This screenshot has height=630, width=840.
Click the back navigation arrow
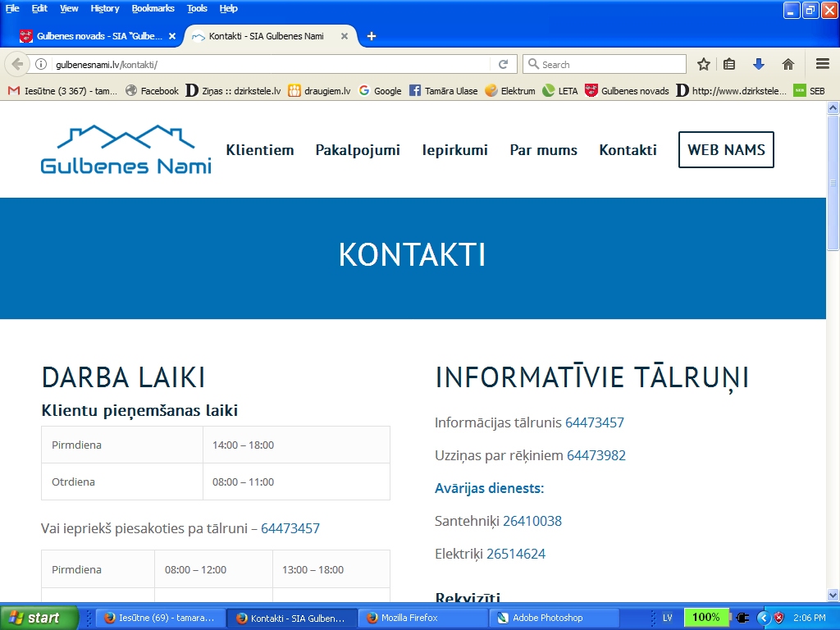click(x=18, y=64)
